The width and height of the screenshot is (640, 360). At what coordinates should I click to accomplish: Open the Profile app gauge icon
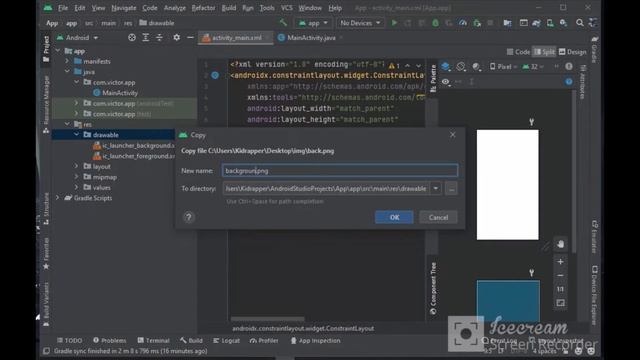[463, 23]
